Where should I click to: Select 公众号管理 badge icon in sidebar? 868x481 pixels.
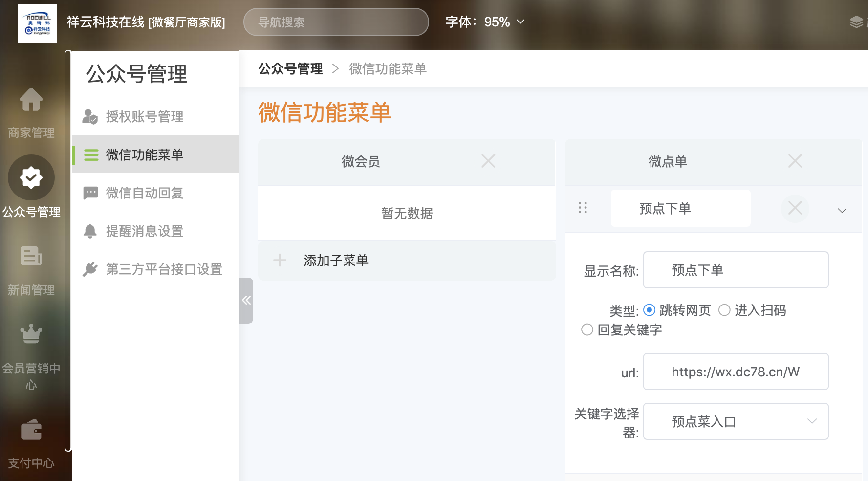point(31,177)
